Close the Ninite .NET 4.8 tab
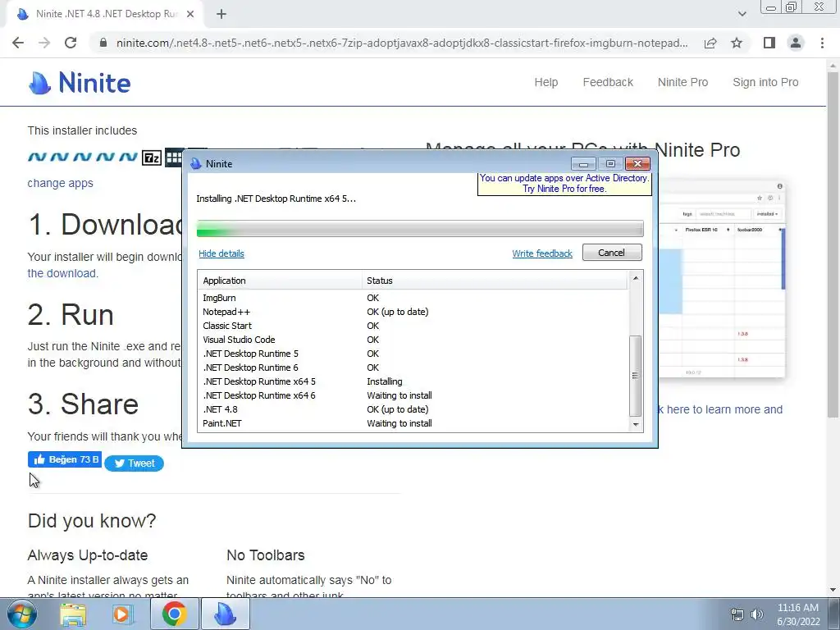Screen dimensions: 840x630 click(x=190, y=14)
